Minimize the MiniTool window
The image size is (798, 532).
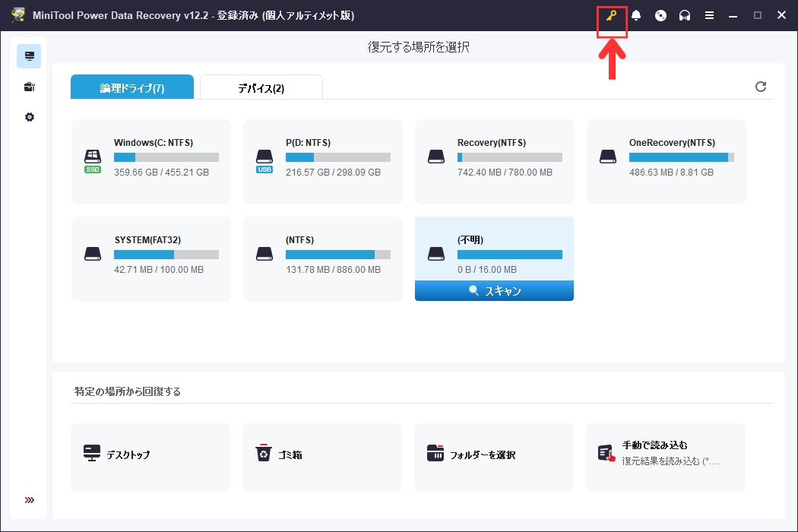point(733,16)
